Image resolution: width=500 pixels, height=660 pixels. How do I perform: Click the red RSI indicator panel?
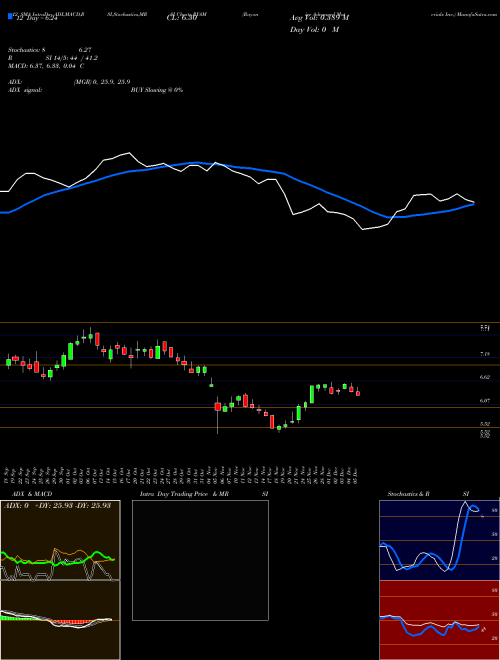point(439,620)
